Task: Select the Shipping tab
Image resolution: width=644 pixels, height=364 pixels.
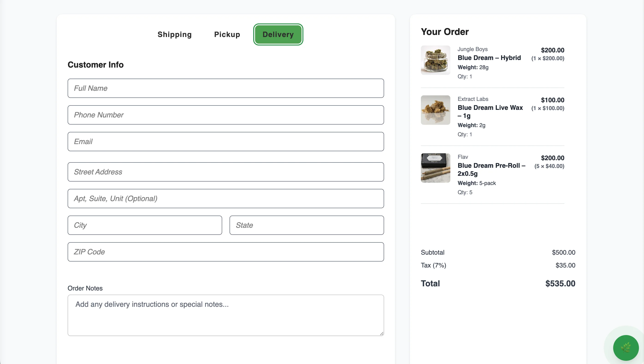Action: (175, 34)
